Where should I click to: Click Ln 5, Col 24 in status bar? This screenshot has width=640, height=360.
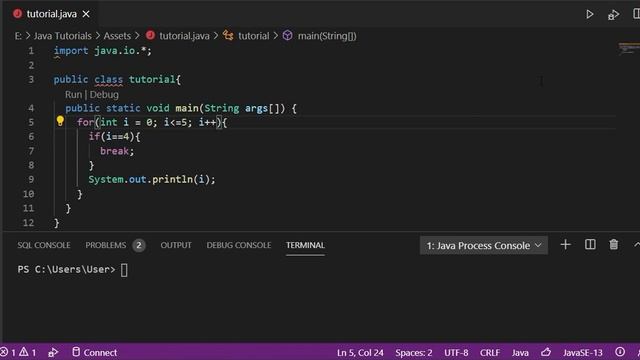coord(360,353)
